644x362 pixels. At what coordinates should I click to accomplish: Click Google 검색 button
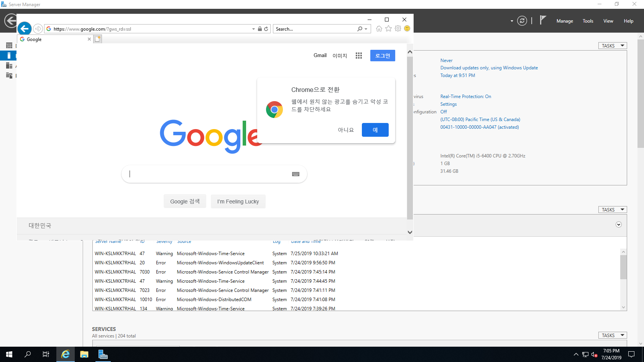click(185, 201)
